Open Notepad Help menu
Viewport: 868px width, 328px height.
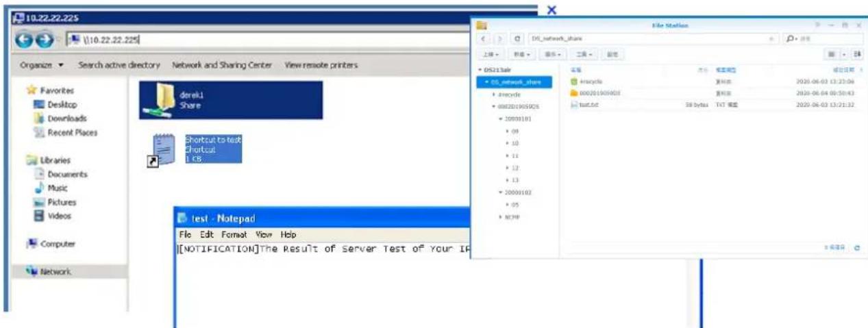pyautogui.click(x=288, y=234)
